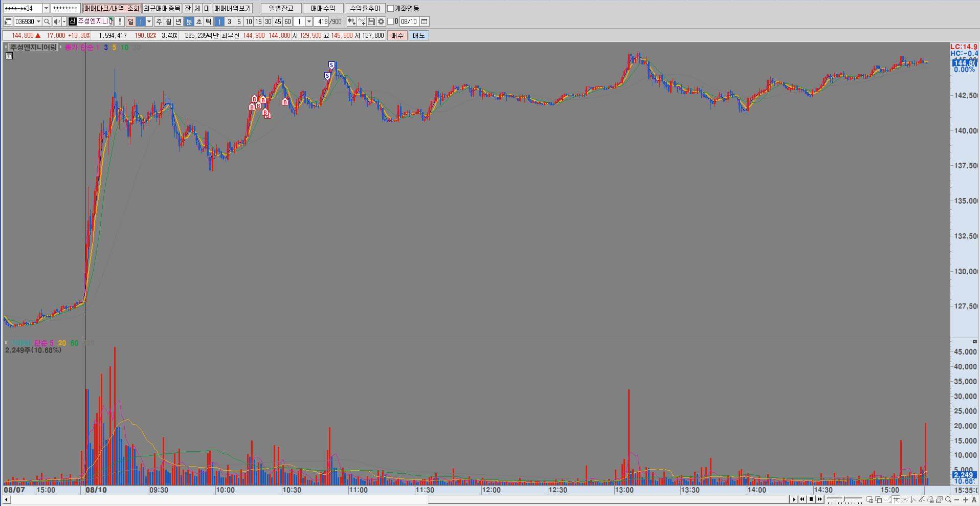This screenshot has height=506, width=980.
Task: Click the 'A' auto-fit icon at bottom right
Action: click(974, 500)
